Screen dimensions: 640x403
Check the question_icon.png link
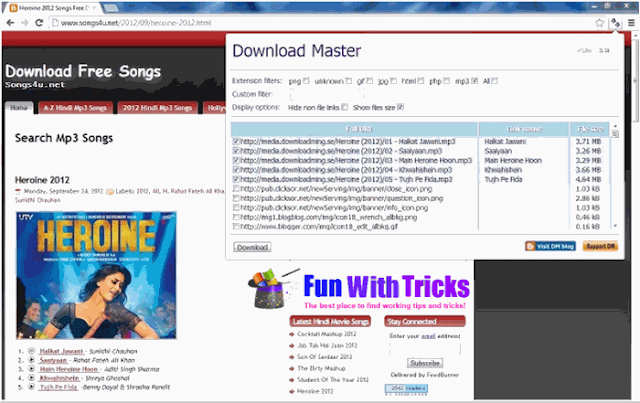tap(236, 198)
